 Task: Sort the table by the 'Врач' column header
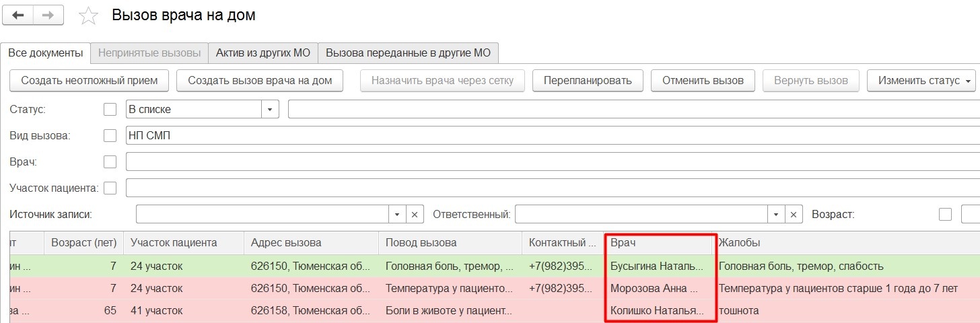658,242
